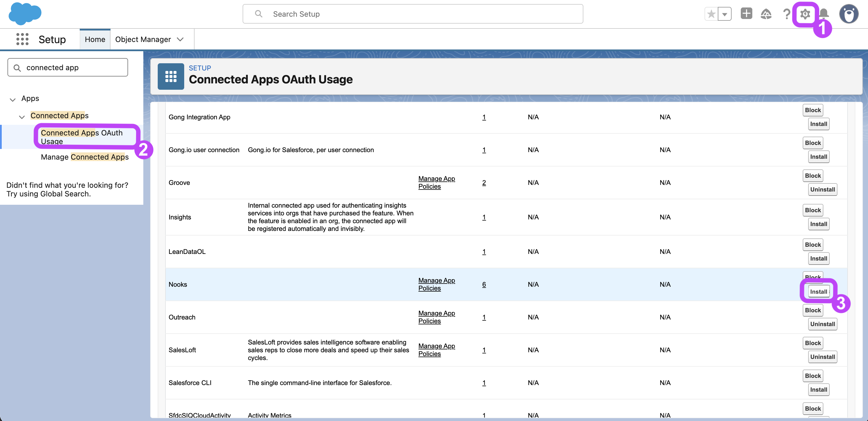Open the favorites list dropdown arrow

724,14
